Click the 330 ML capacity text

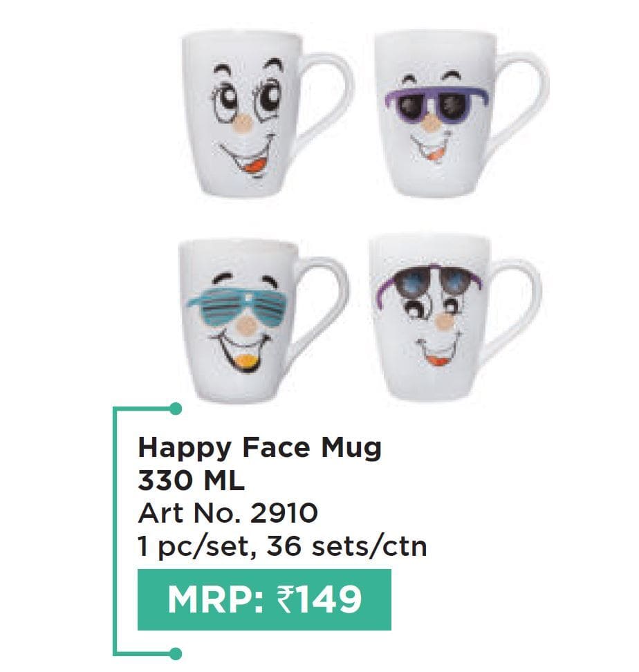[191, 481]
